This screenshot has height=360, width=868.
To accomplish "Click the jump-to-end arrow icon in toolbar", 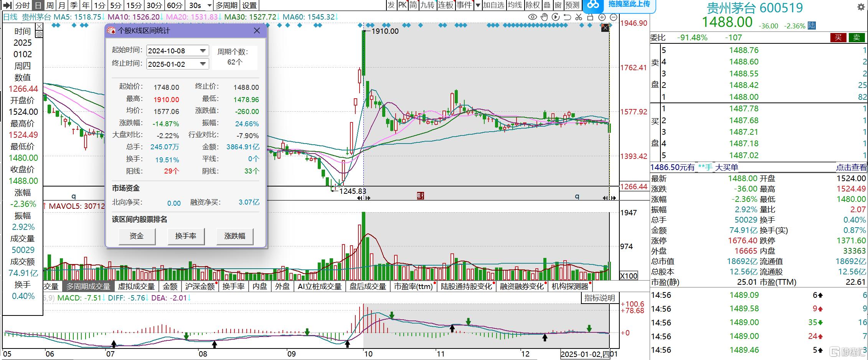I will [x=7, y=5].
